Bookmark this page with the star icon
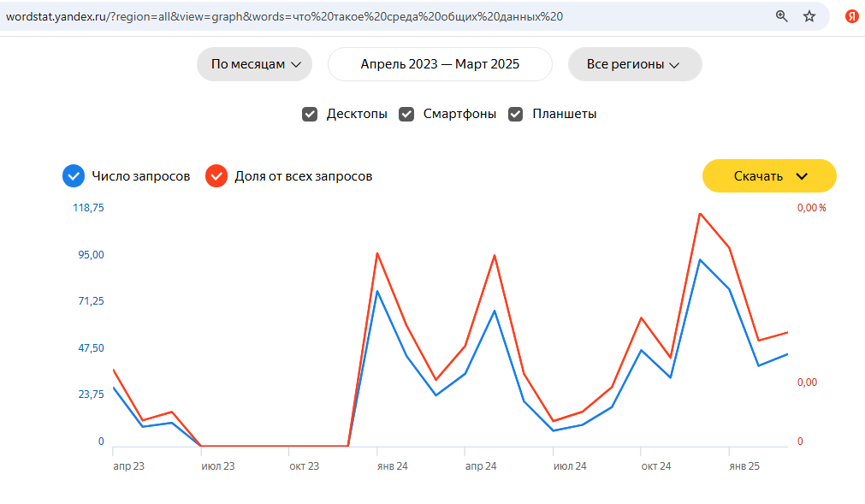The height and width of the screenshot is (504, 865). click(x=809, y=16)
